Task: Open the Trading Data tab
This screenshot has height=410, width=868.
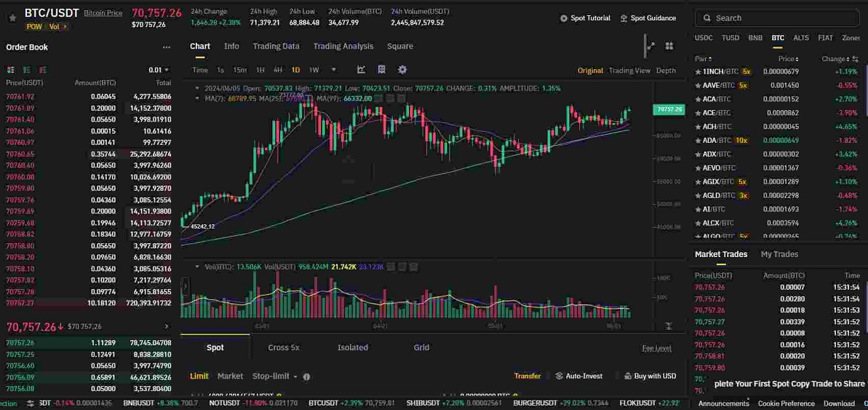Action: point(276,47)
